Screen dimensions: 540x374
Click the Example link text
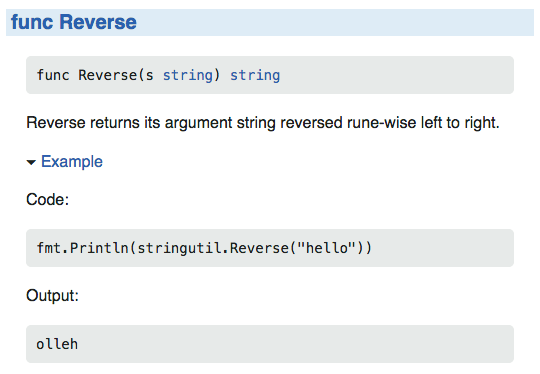click(72, 162)
